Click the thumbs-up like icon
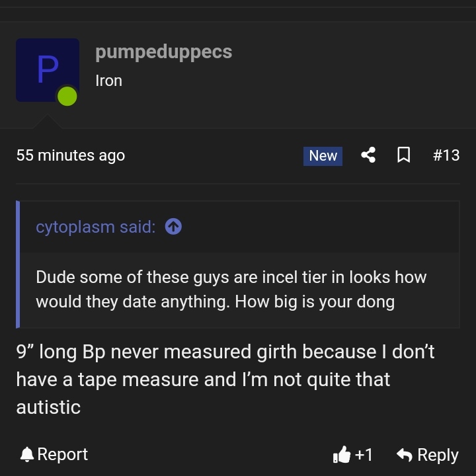Viewport: 476px width, 476px height. pyautogui.click(x=342, y=454)
